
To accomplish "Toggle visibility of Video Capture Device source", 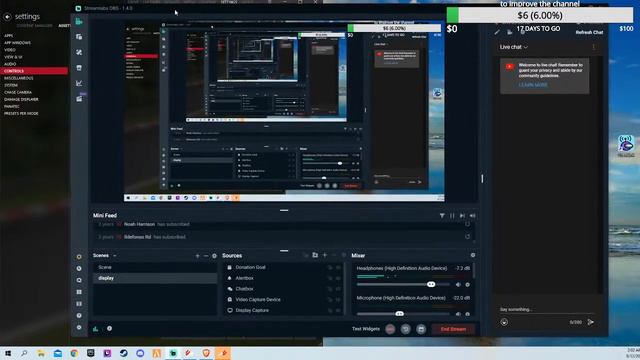I will (338, 300).
